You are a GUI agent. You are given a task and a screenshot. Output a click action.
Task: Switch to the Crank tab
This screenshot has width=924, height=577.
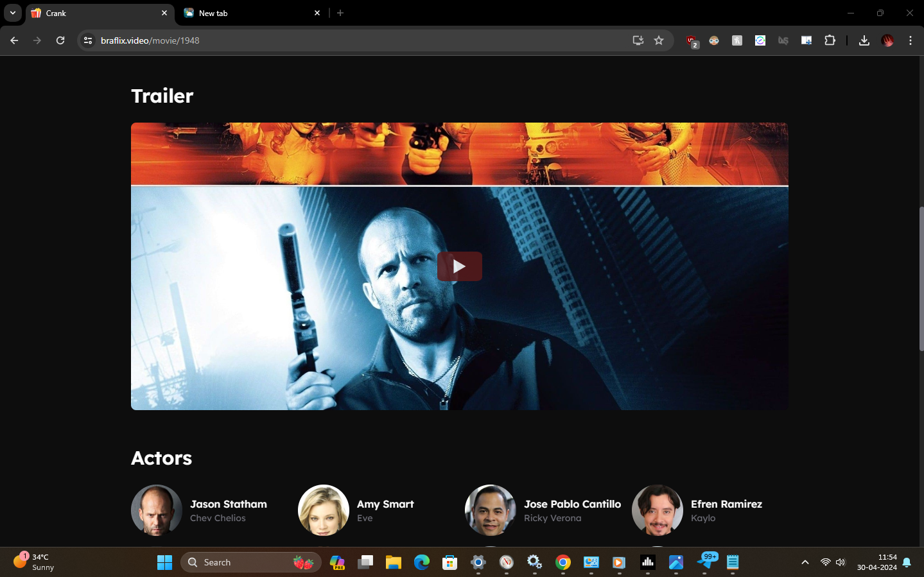(x=100, y=13)
